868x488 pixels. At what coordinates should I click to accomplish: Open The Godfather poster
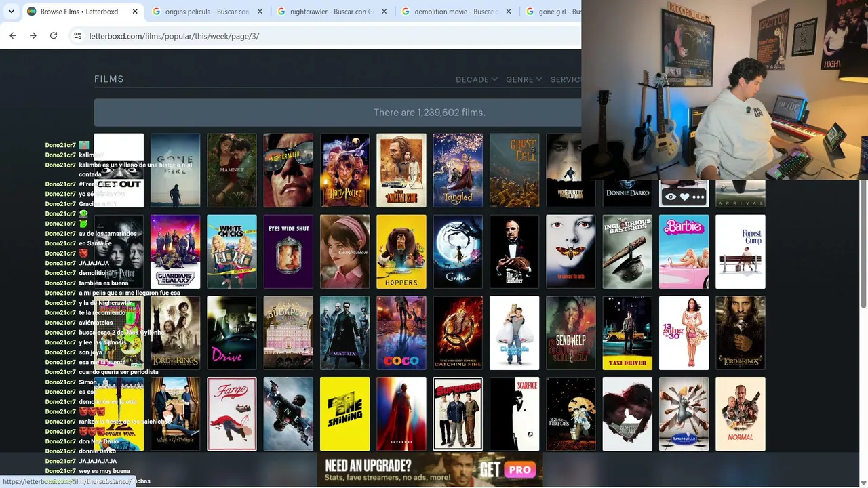pos(515,251)
